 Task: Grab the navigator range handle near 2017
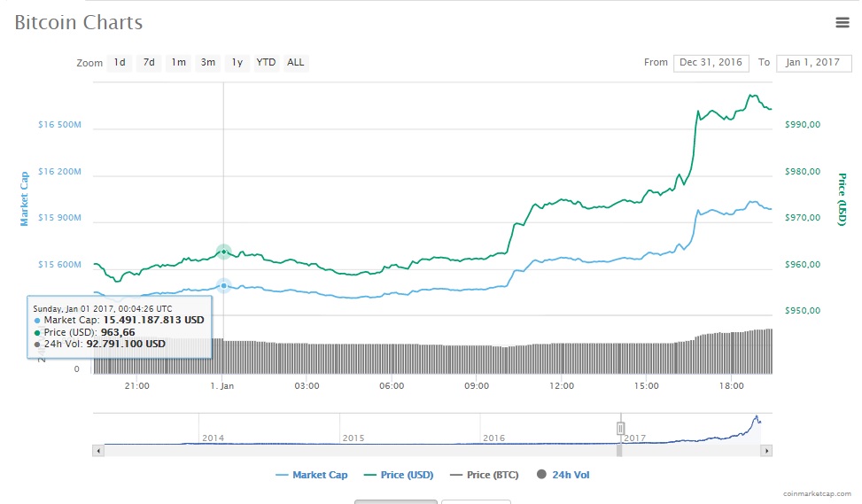(x=621, y=428)
